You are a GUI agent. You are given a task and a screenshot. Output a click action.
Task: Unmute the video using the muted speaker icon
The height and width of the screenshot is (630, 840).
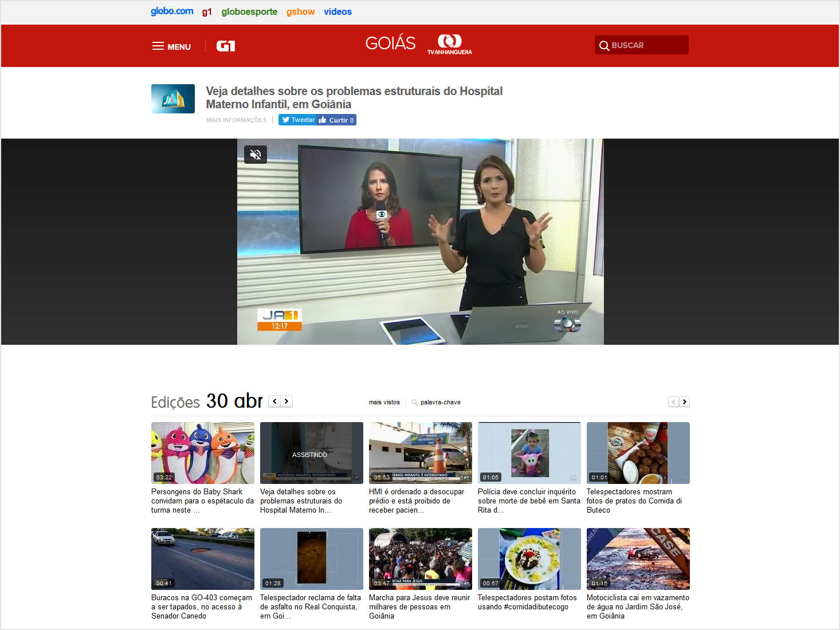256,154
